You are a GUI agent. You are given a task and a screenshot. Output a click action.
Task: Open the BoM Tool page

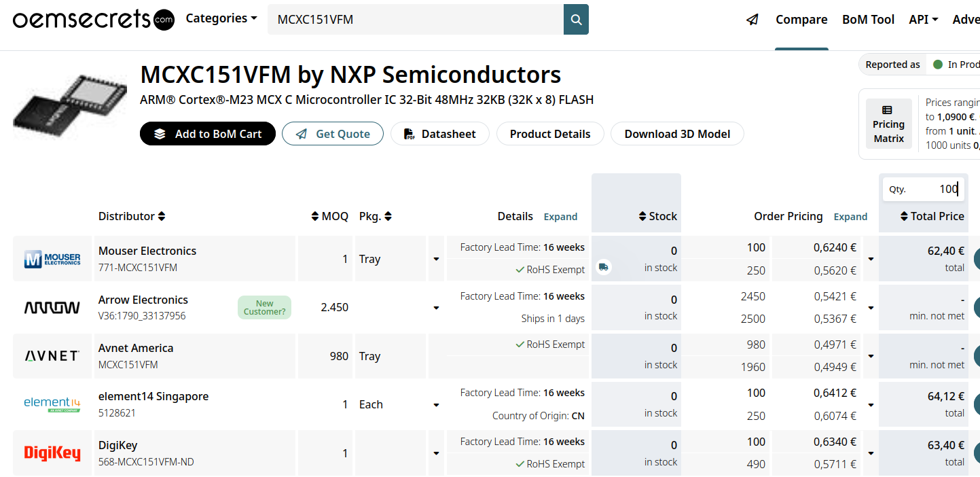click(x=868, y=20)
